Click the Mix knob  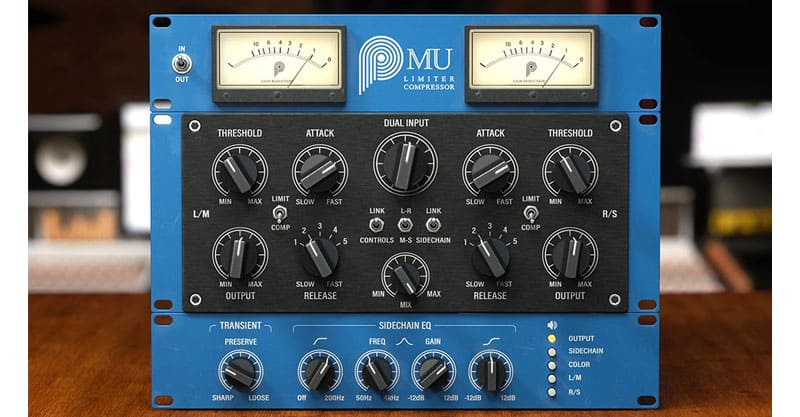click(406, 276)
